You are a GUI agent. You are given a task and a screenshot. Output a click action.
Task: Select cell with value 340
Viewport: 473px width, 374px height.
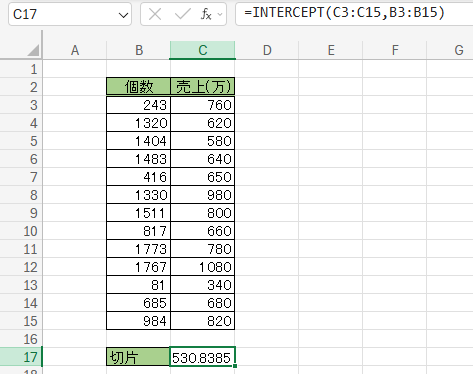point(203,285)
